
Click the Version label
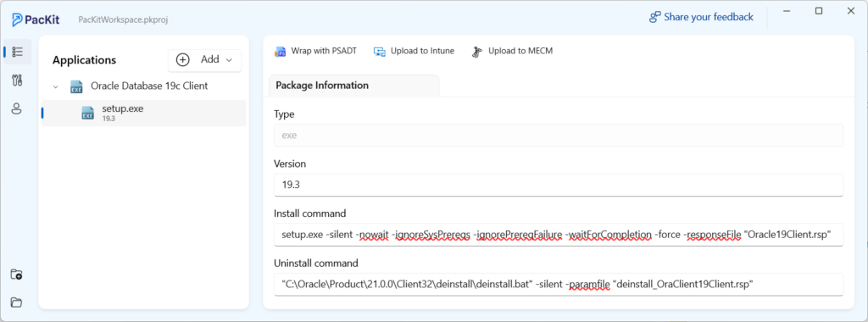click(x=290, y=164)
